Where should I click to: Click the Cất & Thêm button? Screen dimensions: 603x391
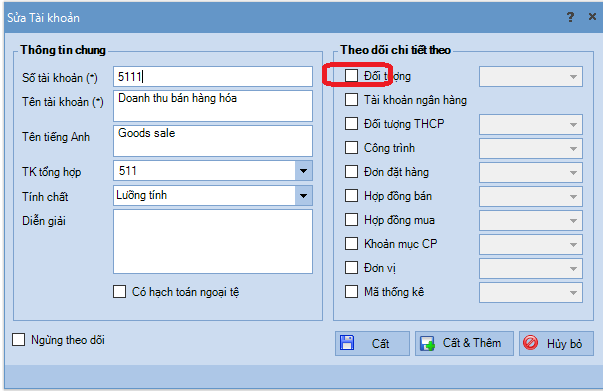(464, 343)
